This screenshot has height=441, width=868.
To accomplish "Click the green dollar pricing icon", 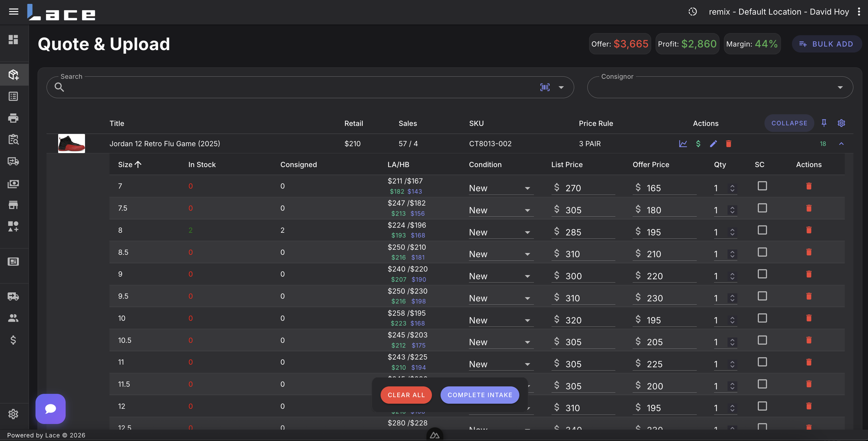I will (698, 144).
